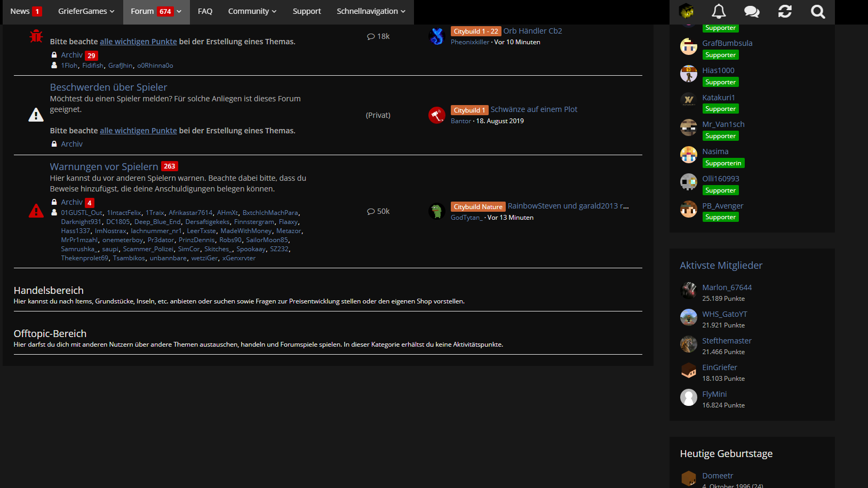Expand the Community dropdown menu

click(x=252, y=11)
